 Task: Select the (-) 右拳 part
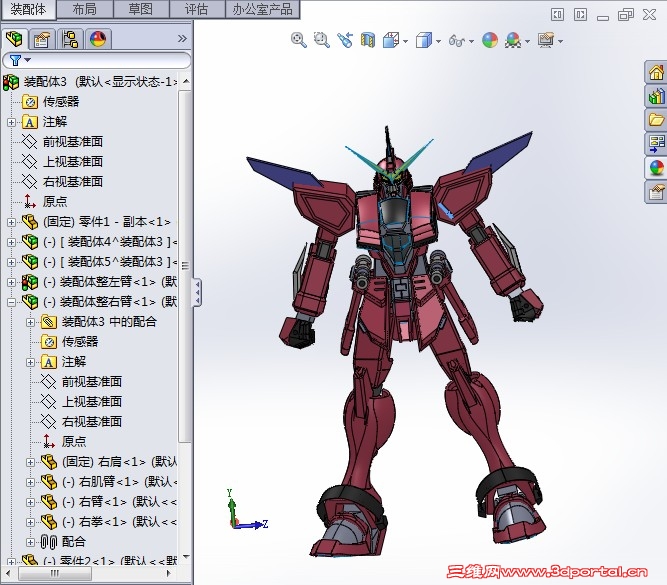point(119,522)
